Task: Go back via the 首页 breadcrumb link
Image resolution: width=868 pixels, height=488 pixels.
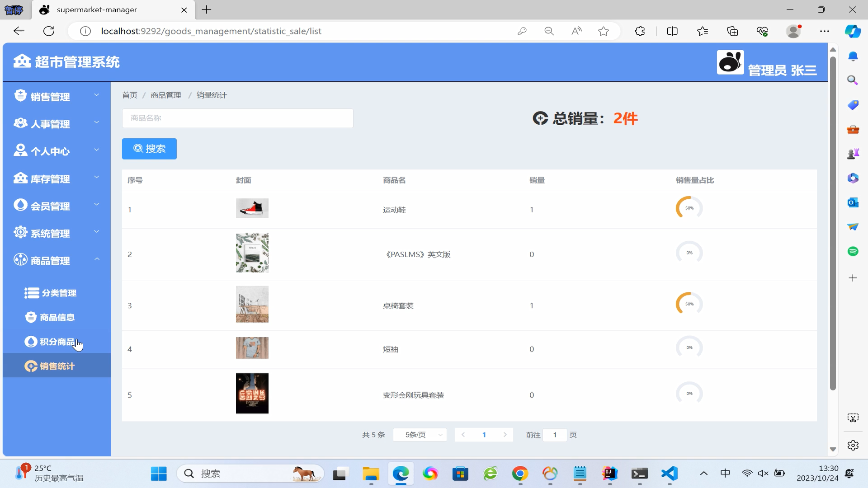Action: pos(129,95)
